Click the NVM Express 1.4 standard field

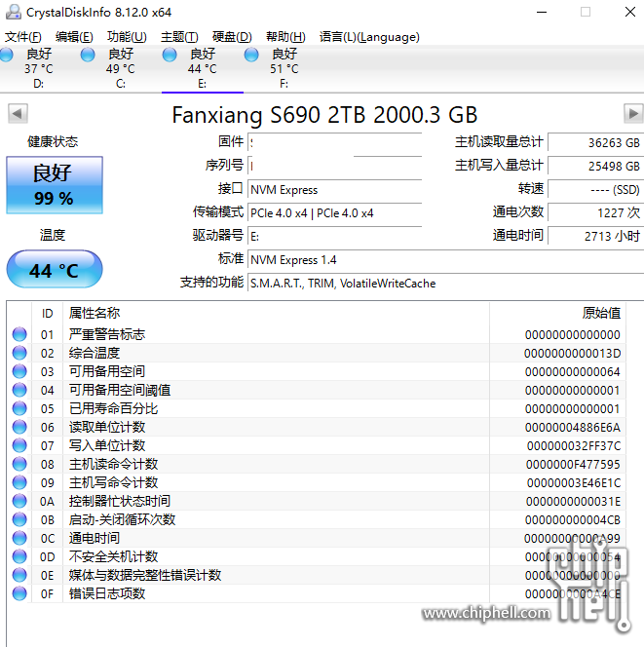click(445, 260)
